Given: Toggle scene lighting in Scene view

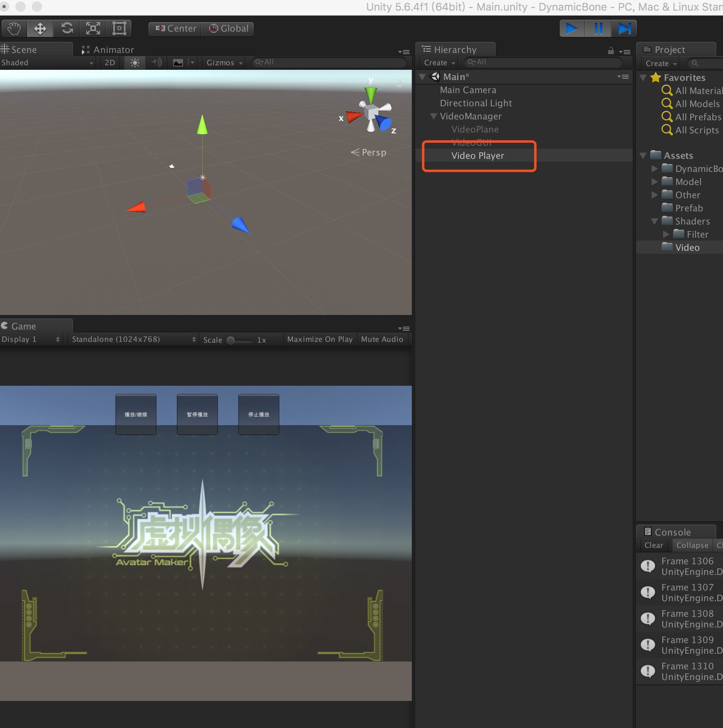Looking at the screenshot, I should [x=134, y=62].
